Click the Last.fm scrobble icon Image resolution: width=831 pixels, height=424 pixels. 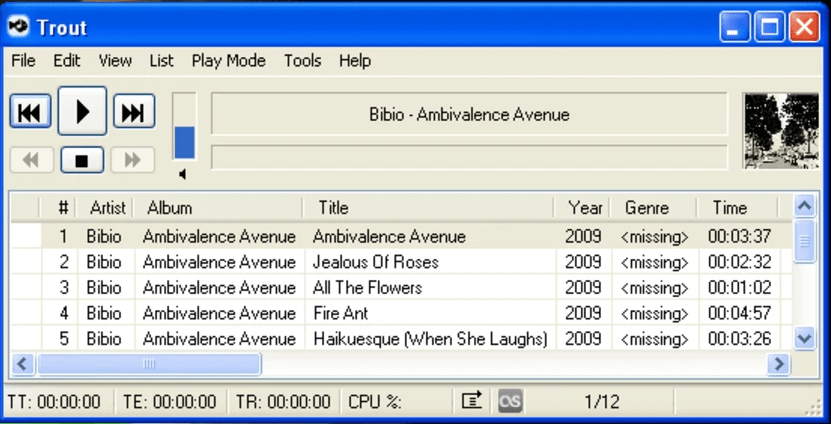(510, 401)
